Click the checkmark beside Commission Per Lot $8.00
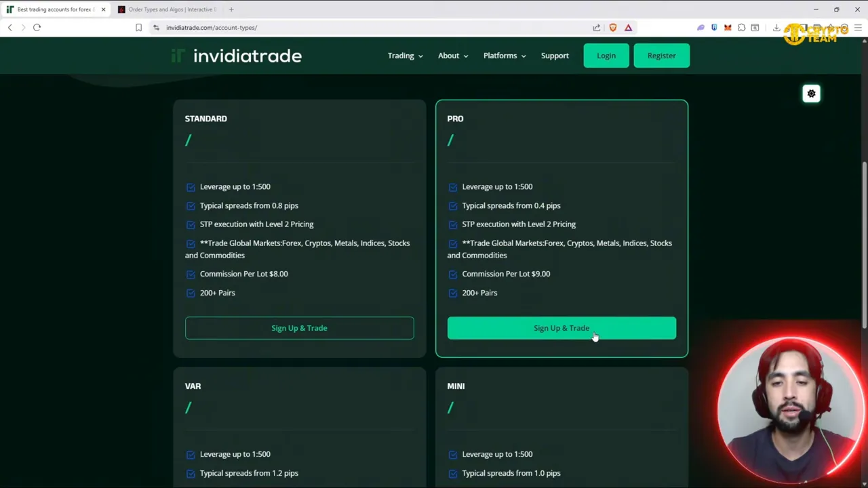Screen dimensions: 868x488 191,274
